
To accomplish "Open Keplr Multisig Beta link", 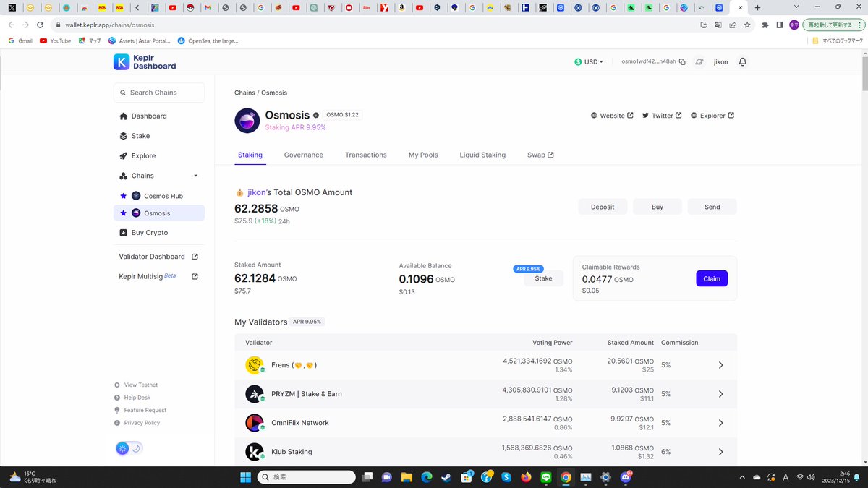I will pos(158,276).
